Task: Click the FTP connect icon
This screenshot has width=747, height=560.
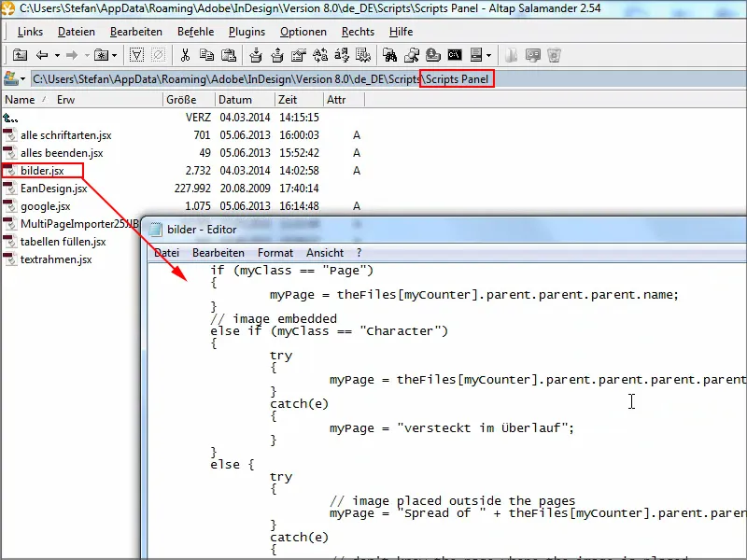Action: 433,55
